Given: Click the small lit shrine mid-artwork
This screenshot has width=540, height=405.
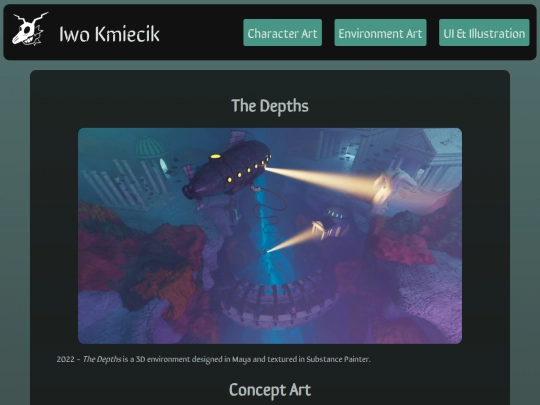Looking at the screenshot, I should (331, 224).
